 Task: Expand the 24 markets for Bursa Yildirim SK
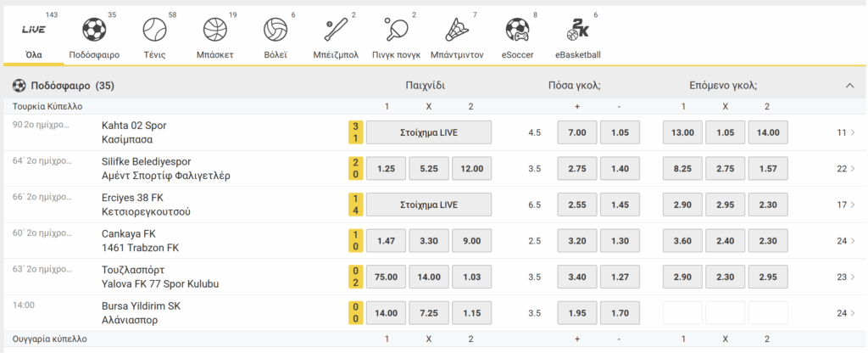tap(846, 313)
